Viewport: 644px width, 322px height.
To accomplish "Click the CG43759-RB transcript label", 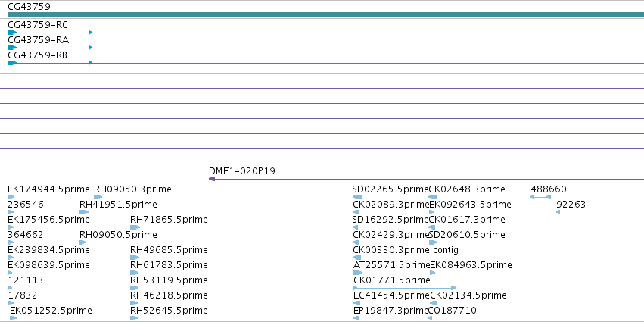I will (38, 55).
